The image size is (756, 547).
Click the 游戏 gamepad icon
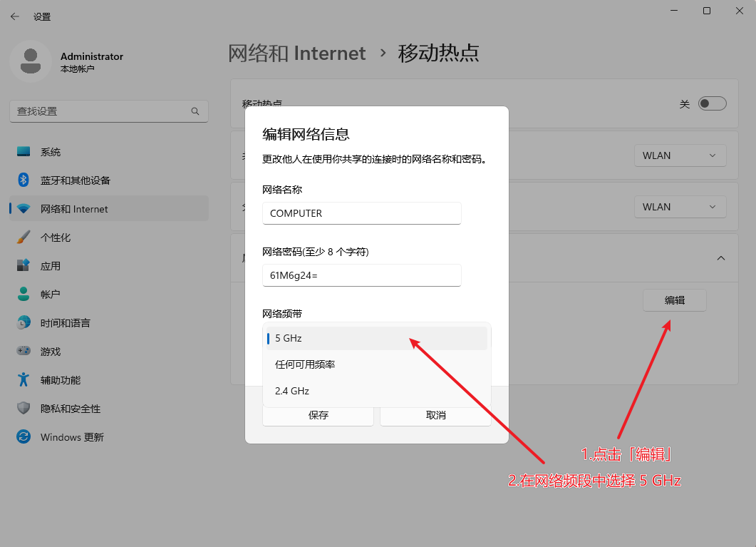[x=23, y=351]
